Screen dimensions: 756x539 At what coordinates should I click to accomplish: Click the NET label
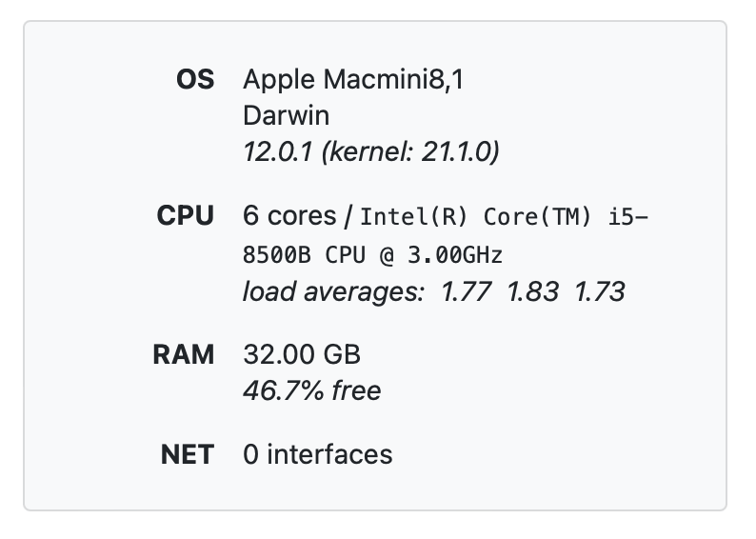(187, 454)
